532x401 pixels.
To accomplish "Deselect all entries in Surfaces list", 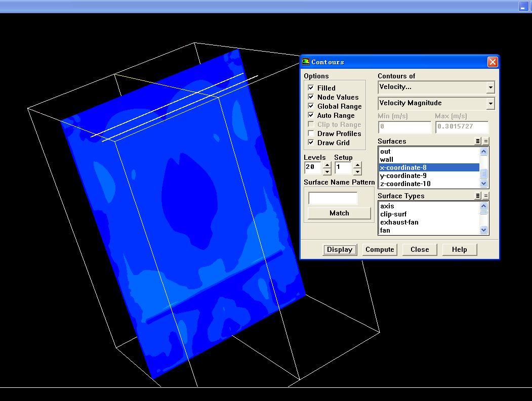I will (x=486, y=141).
